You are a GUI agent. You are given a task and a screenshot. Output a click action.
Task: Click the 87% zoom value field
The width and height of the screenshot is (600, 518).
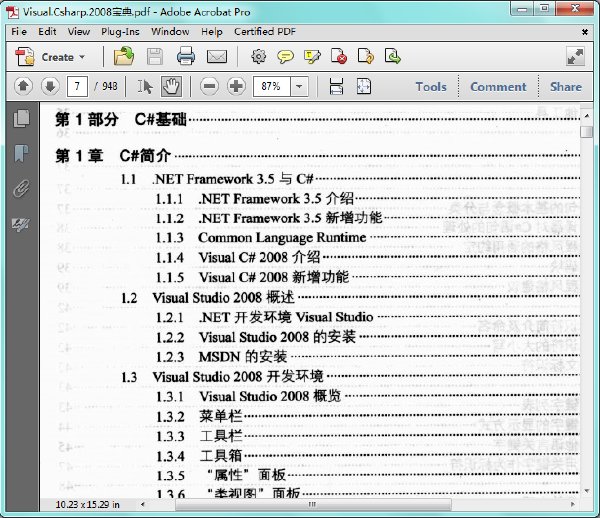[x=271, y=86]
